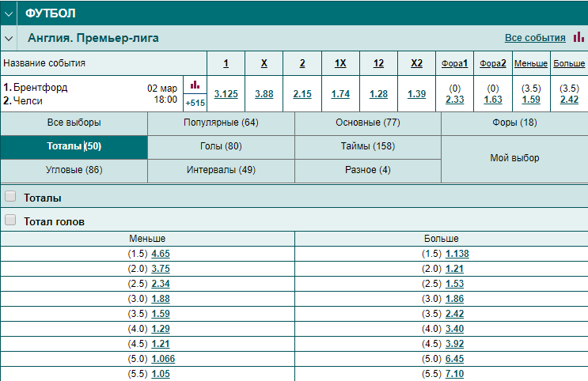
Task: Click the Больше column header link
Action: coord(569,64)
